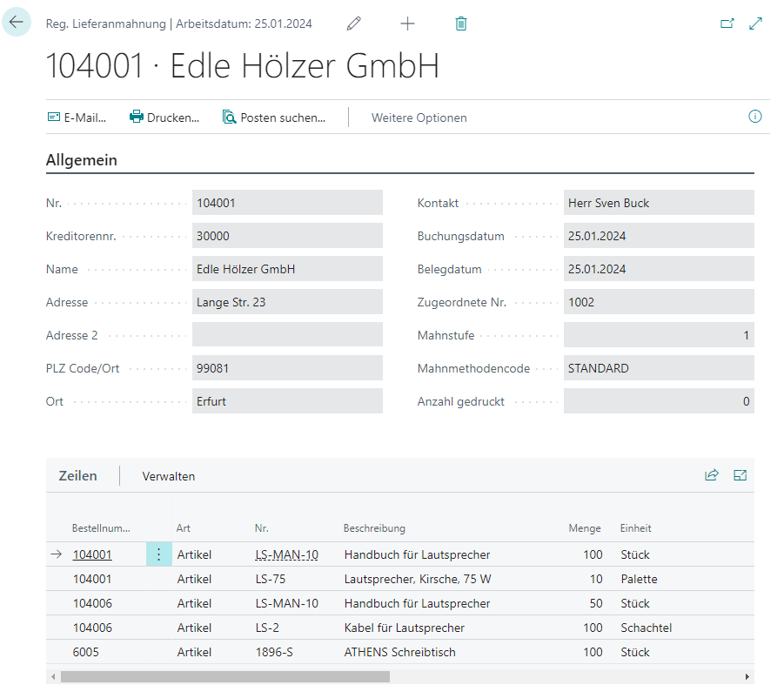Click the E-Mail... action
This screenshot has height=685, width=784.
click(x=77, y=118)
